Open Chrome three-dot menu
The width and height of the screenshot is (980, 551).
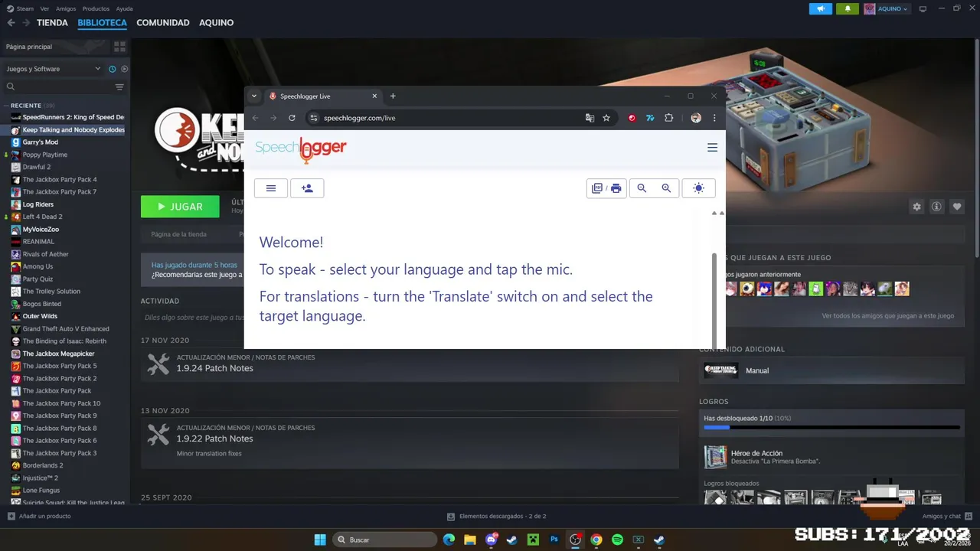click(714, 118)
